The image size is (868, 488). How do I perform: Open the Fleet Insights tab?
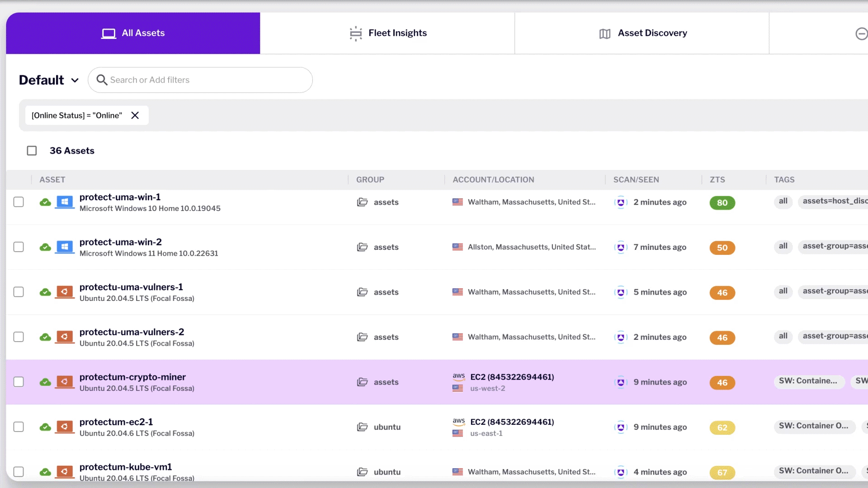tap(387, 33)
